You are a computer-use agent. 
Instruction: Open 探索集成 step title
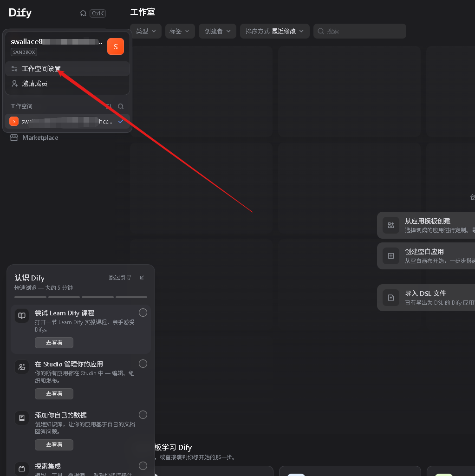coord(48,466)
